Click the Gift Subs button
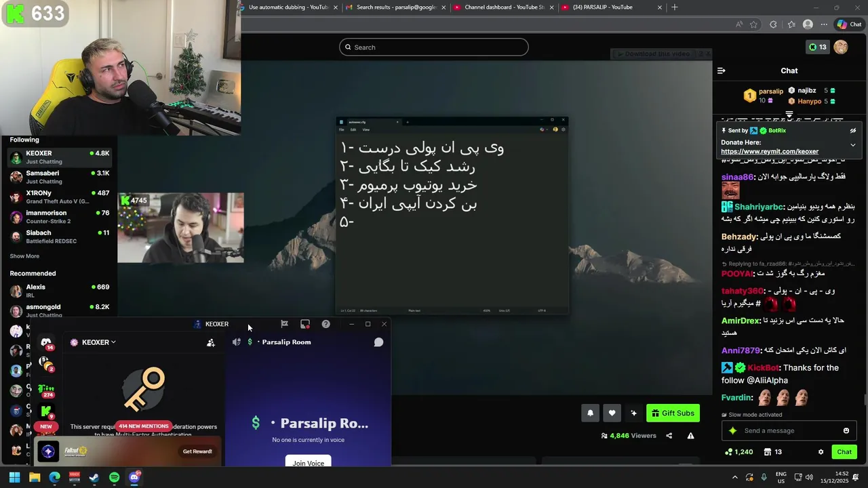Screen dimensions: 868x488 coord(673,413)
